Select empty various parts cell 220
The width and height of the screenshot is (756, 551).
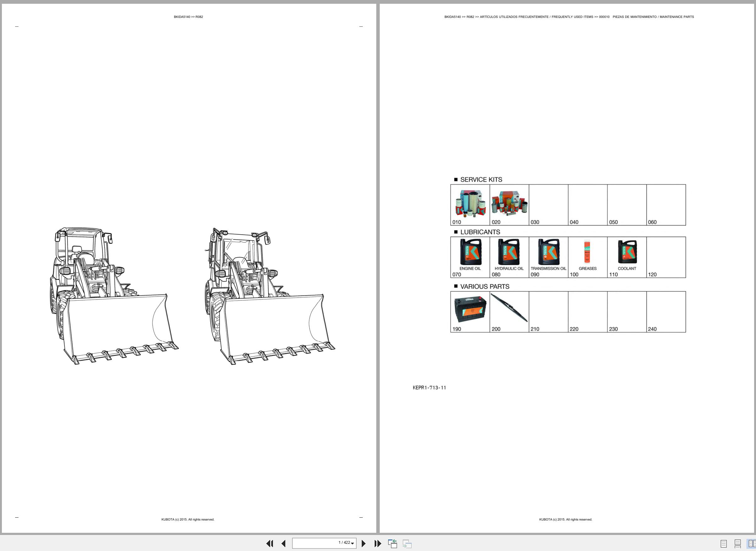[588, 312]
